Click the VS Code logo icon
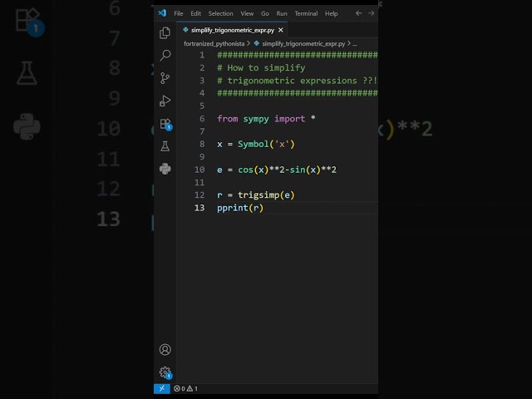 click(x=162, y=13)
